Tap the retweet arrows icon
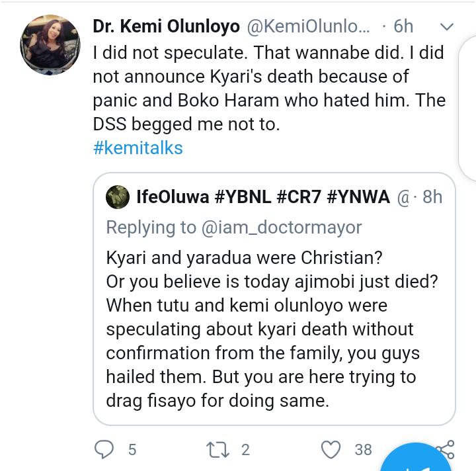The image size is (476, 471). click(x=216, y=450)
